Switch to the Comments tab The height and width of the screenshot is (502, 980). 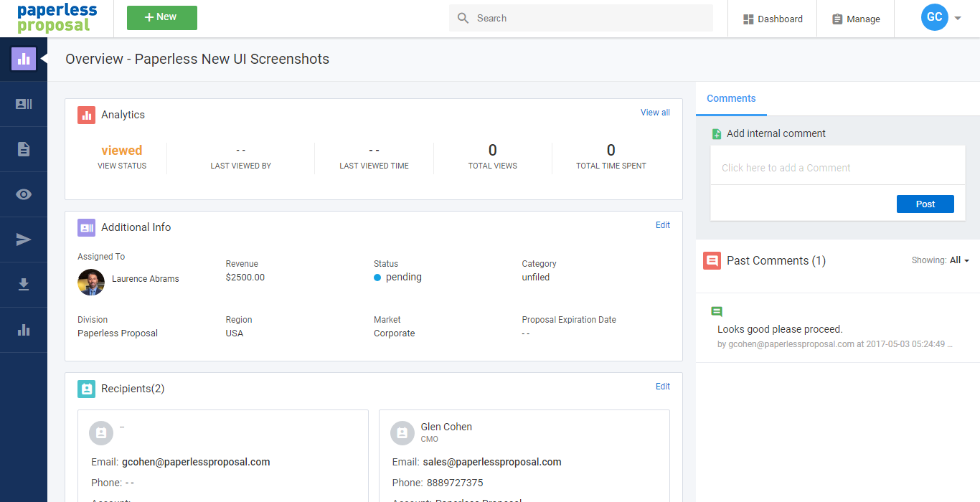(731, 99)
